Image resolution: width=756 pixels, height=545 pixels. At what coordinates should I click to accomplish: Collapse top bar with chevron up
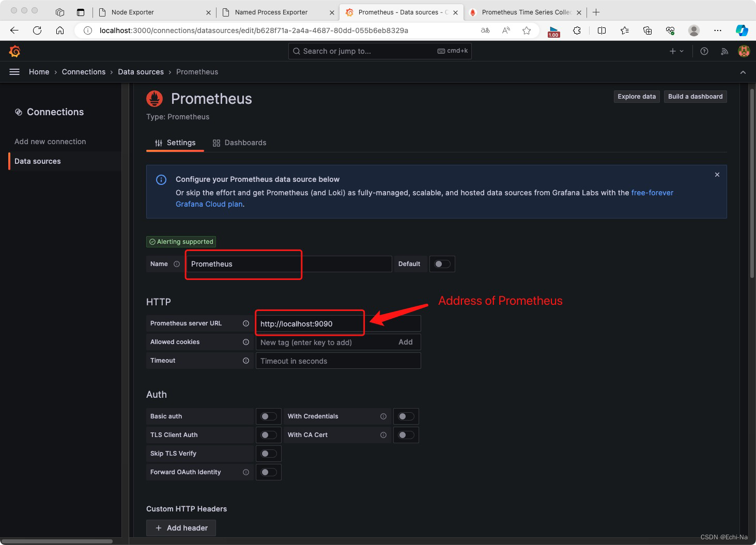pos(743,72)
